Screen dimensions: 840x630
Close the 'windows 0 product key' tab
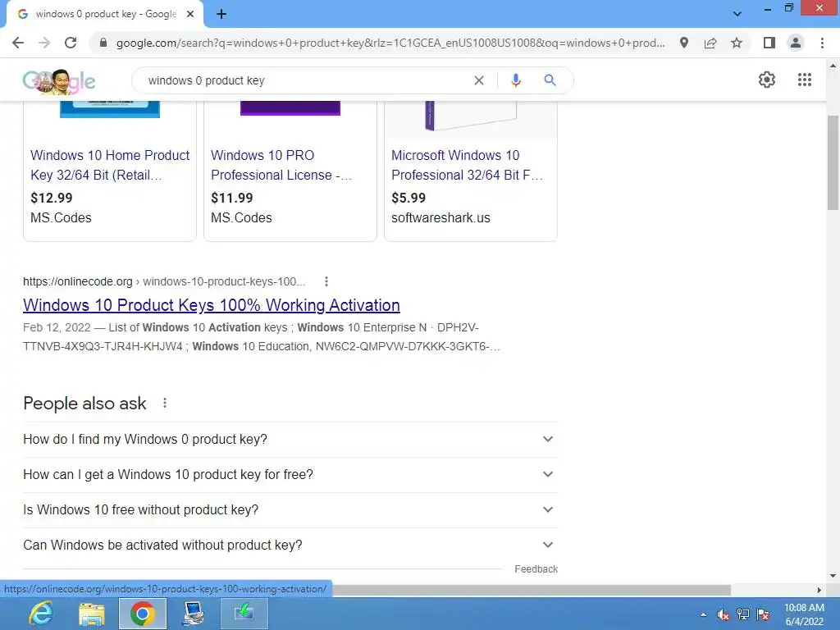tap(190, 15)
